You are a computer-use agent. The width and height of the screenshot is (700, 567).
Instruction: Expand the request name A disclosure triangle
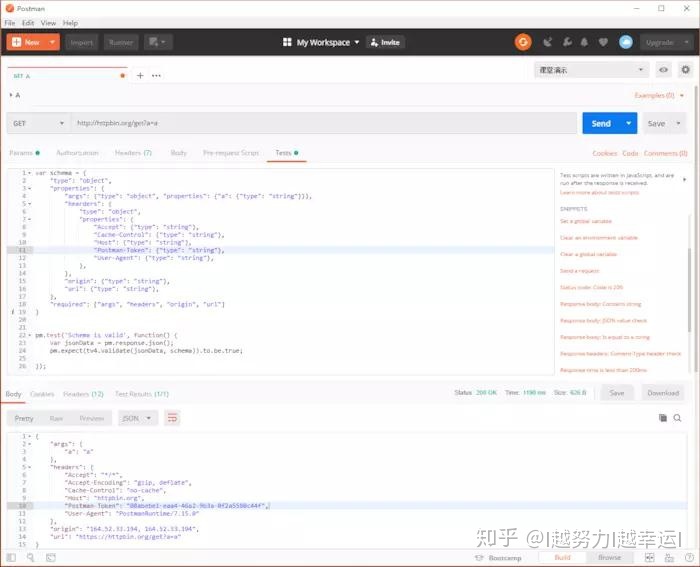(11, 95)
